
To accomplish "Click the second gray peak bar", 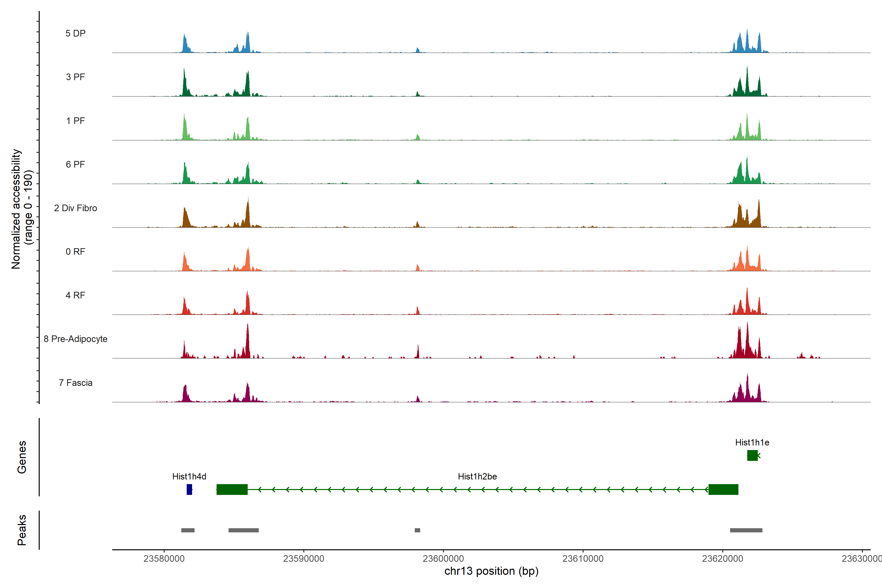I will [243, 530].
